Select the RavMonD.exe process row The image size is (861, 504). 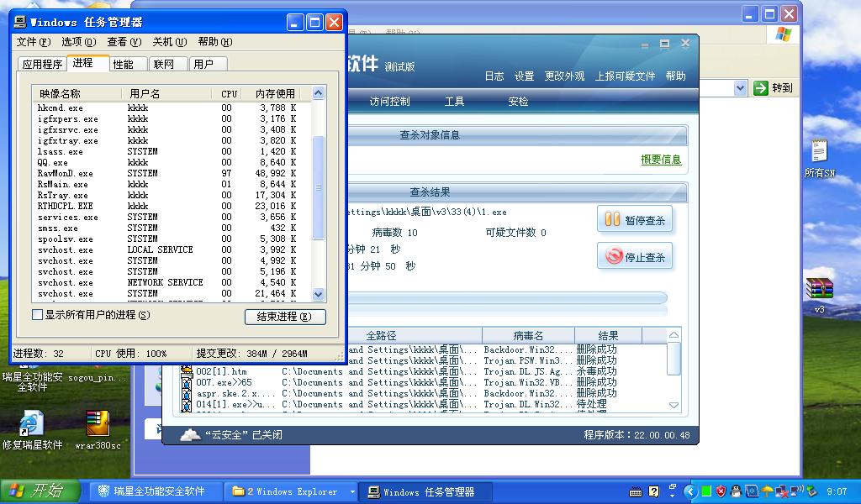pyautogui.click(x=172, y=173)
